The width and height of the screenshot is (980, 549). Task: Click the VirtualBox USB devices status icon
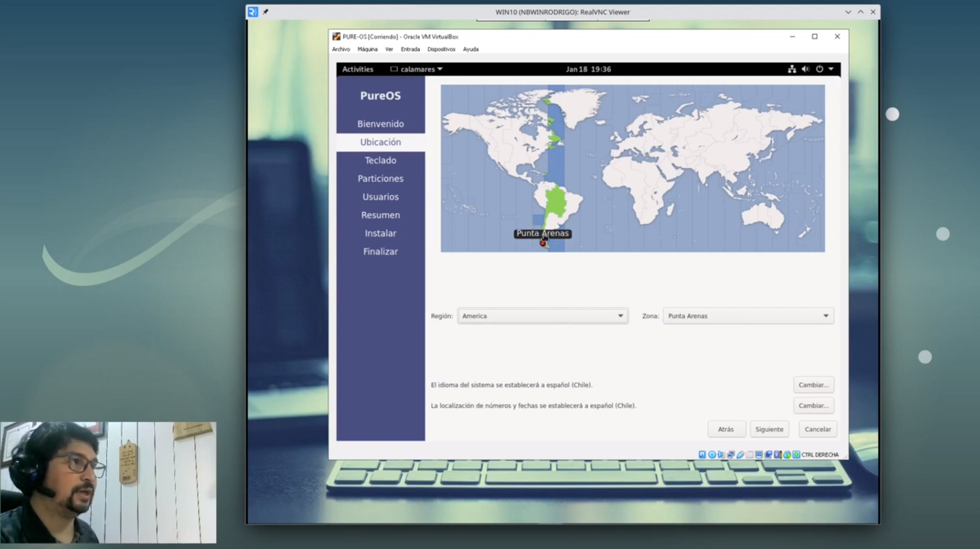(x=740, y=454)
